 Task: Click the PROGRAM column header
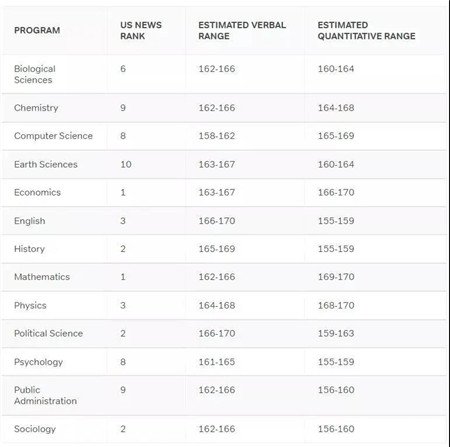pos(37,30)
